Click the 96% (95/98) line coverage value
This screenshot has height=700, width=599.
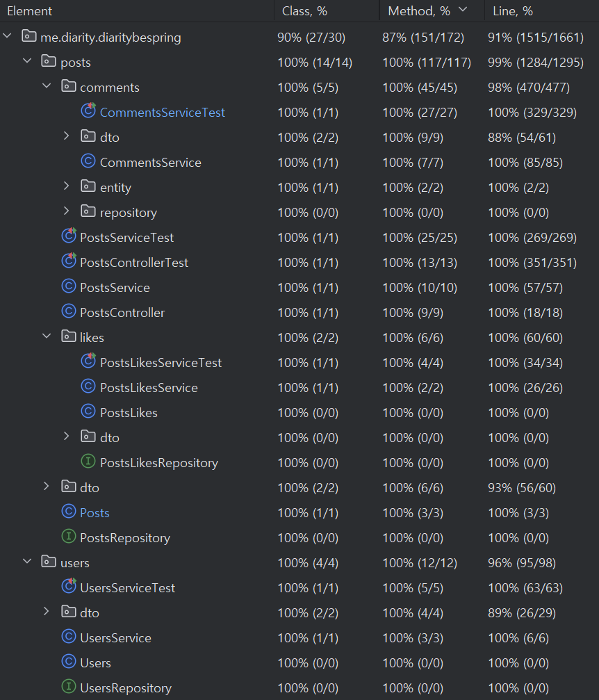pyautogui.click(x=522, y=563)
